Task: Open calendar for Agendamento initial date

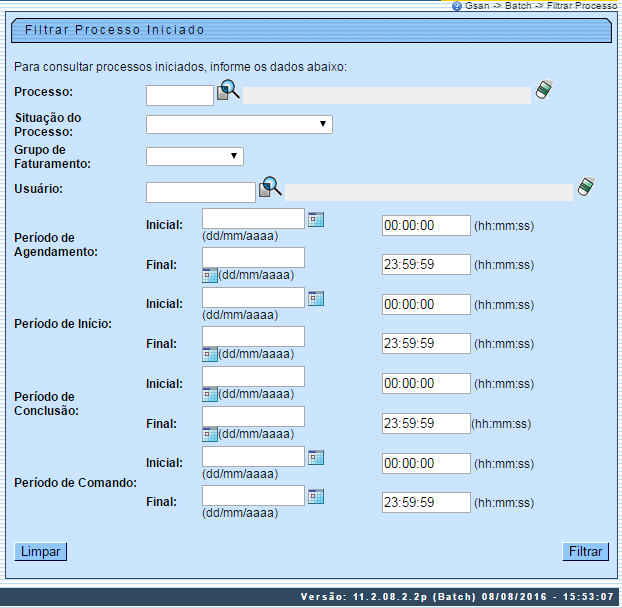Action: click(316, 218)
